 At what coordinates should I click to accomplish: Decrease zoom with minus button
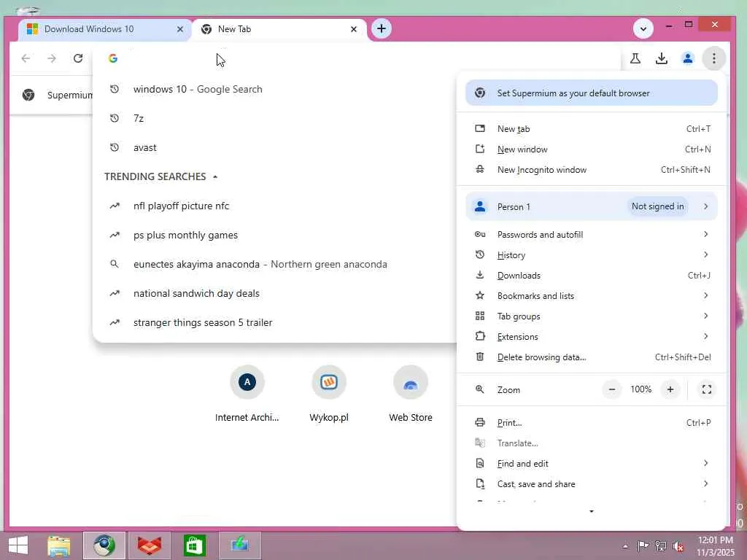(612, 389)
